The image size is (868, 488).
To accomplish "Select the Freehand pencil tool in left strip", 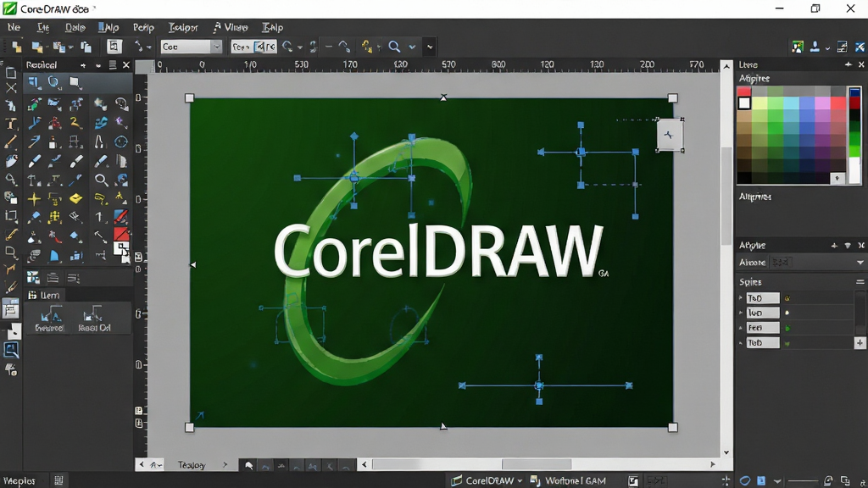I will 10,141.
